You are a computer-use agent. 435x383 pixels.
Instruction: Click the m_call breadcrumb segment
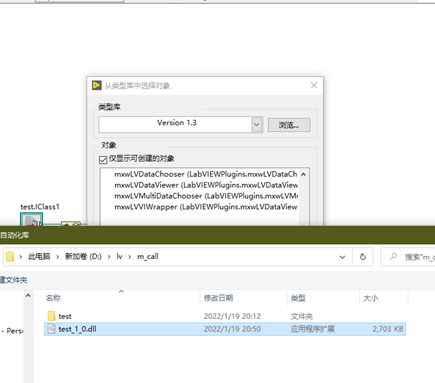(x=148, y=256)
